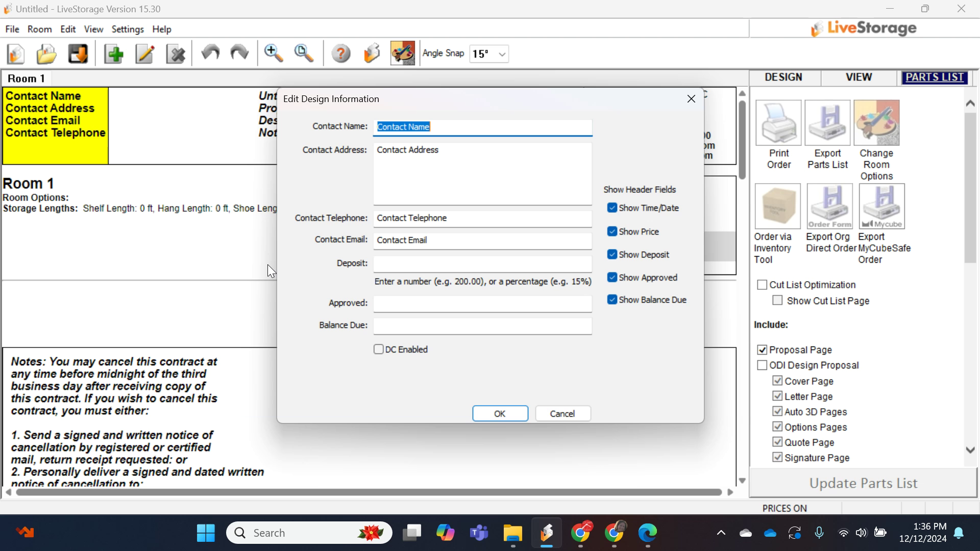Open the Angle Snap dropdown
This screenshot has width=980, height=551.
[x=502, y=54]
